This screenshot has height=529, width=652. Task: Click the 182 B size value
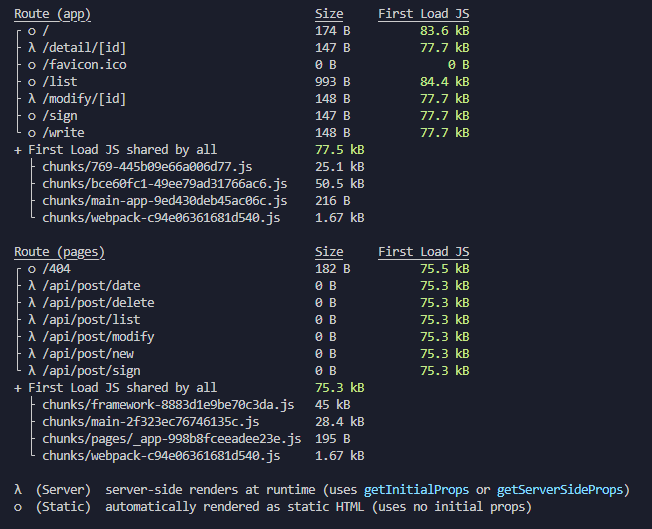(333, 269)
